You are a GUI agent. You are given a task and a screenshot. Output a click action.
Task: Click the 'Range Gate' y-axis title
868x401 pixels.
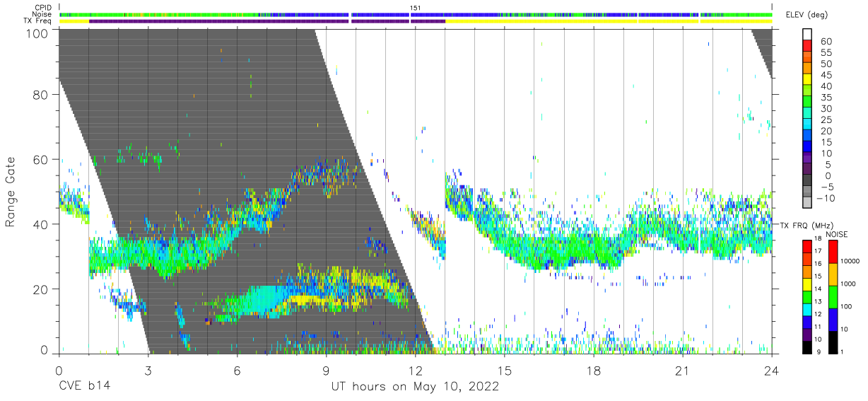(11, 192)
